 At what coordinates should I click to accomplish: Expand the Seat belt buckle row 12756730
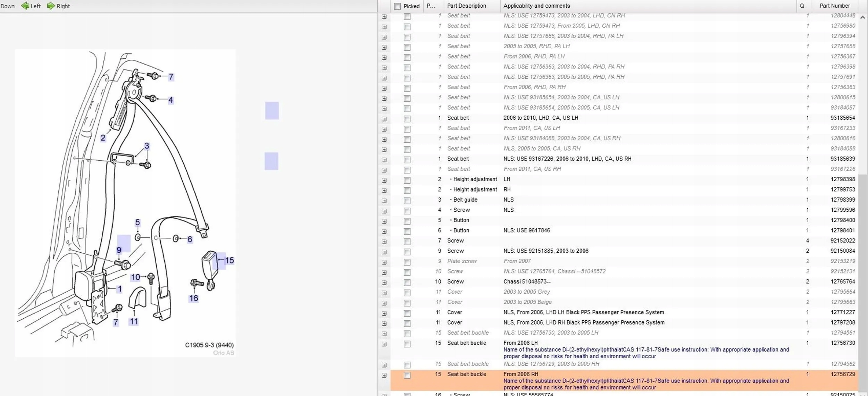(x=384, y=344)
